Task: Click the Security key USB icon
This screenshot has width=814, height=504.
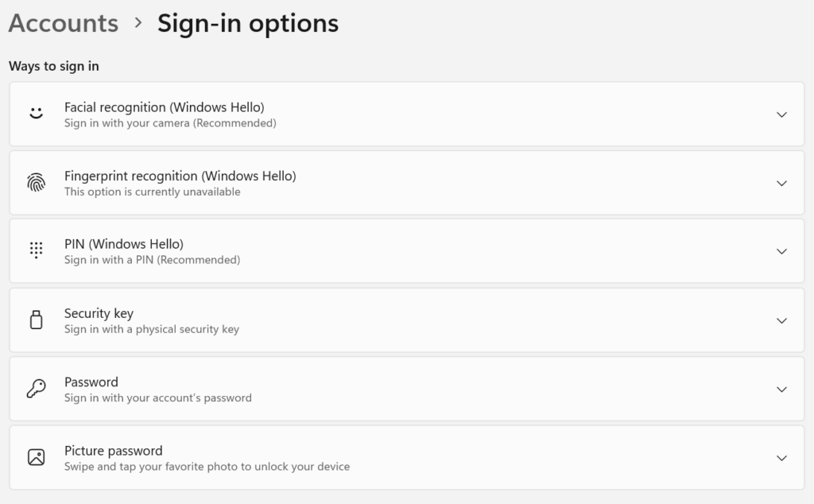Action: (x=36, y=320)
